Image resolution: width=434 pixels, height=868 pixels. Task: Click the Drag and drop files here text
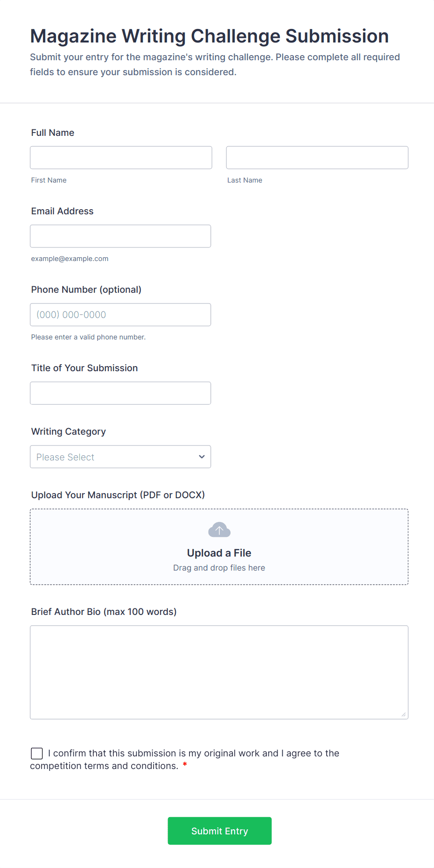pyautogui.click(x=219, y=568)
